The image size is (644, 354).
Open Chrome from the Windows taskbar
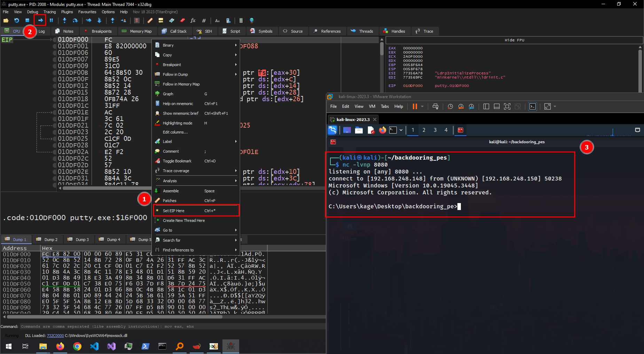coord(77,346)
